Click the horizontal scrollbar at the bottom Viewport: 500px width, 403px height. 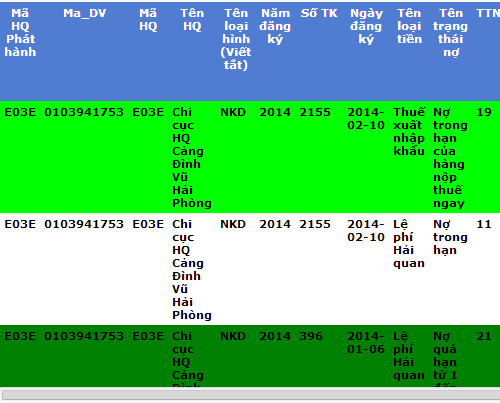coord(250,395)
